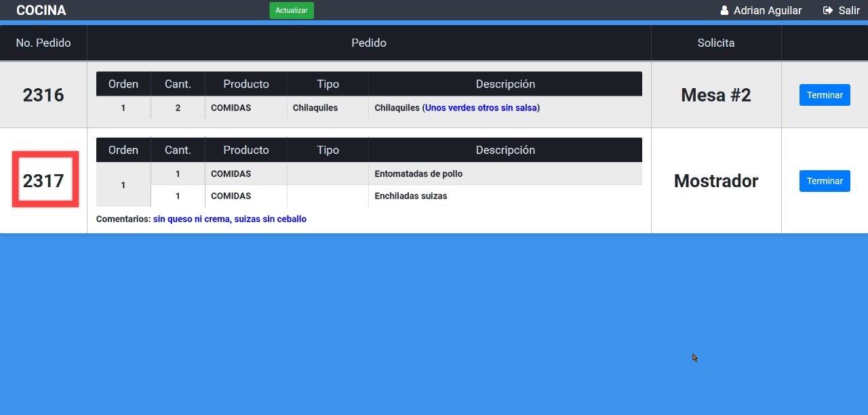
Task: Select the 'Enchiladas suizas' description
Action: tap(411, 196)
